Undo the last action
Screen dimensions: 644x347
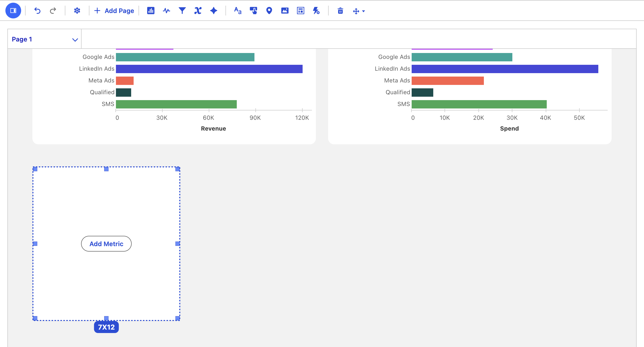coord(37,11)
